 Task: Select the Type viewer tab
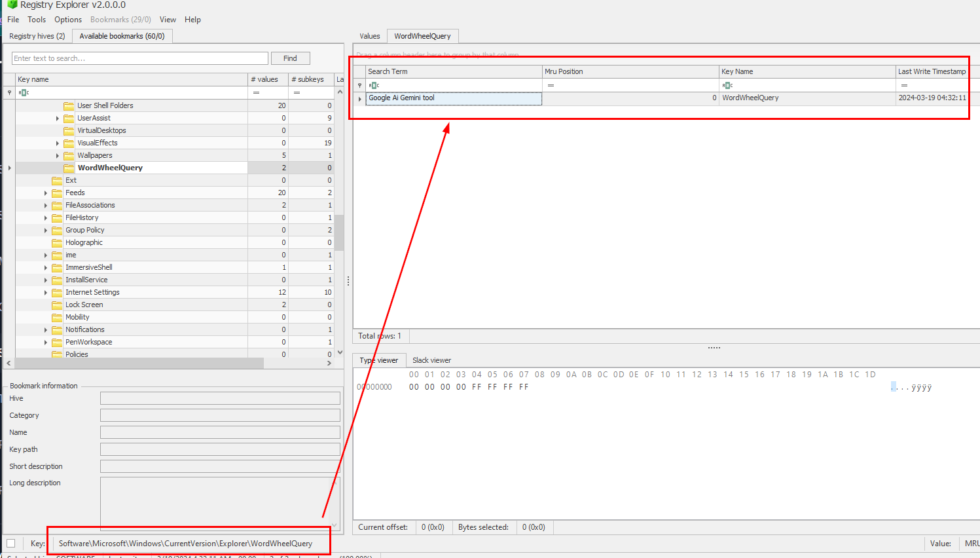click(379, 360)
